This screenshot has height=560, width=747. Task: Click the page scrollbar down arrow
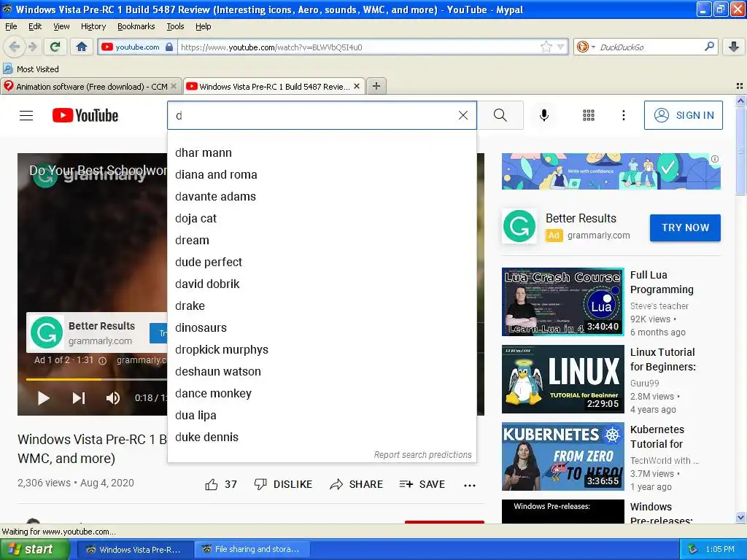point(740,517)
